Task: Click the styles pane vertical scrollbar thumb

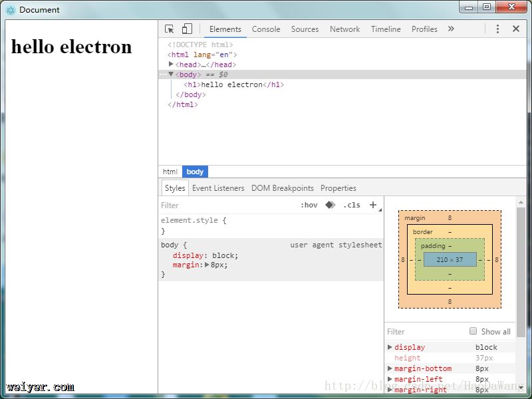Action: [521, 272]
